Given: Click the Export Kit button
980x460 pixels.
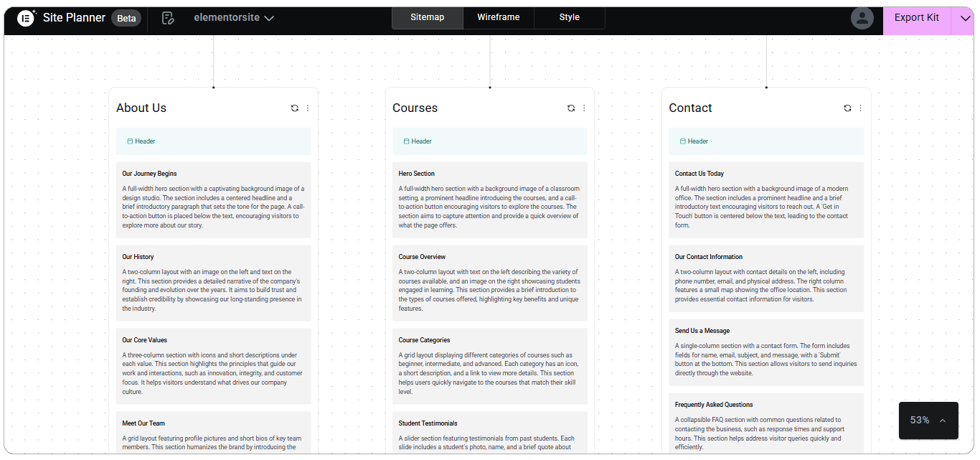Looking at the screenshot, I should click(916, 17).
